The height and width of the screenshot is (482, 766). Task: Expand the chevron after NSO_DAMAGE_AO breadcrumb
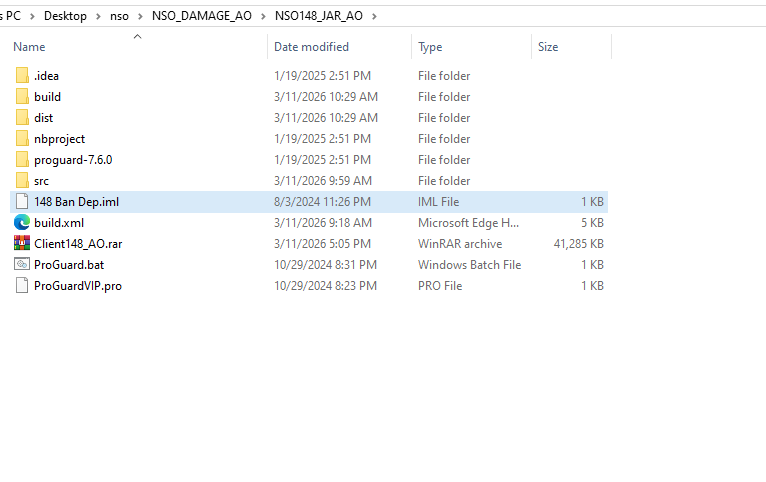(263, 16)
